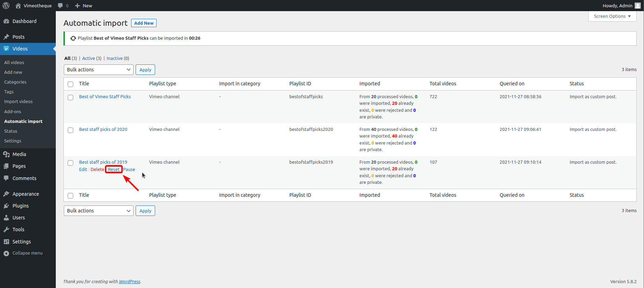Open All videos submenu item
This screenshot has height=288, width=644.
[14, 62]
